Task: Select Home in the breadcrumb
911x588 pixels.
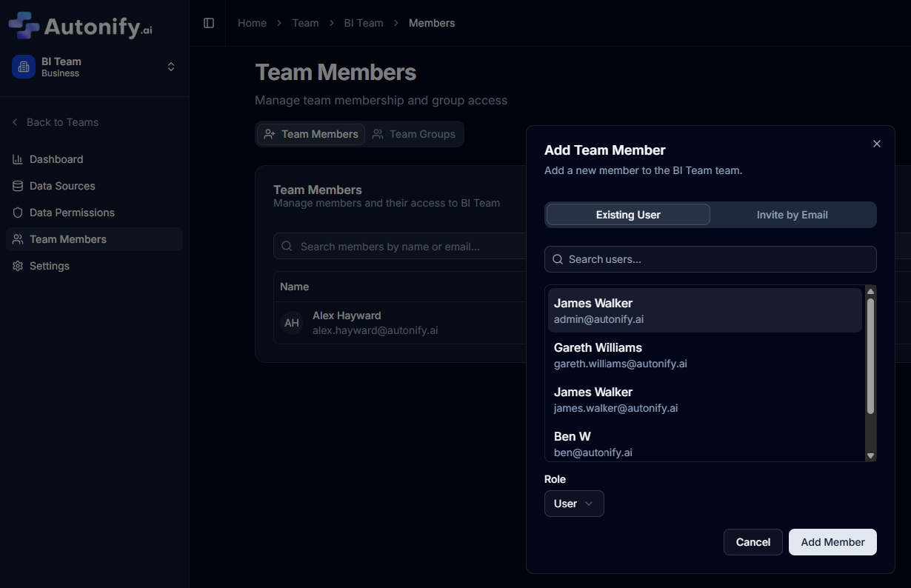Action: tap(252, 23)
